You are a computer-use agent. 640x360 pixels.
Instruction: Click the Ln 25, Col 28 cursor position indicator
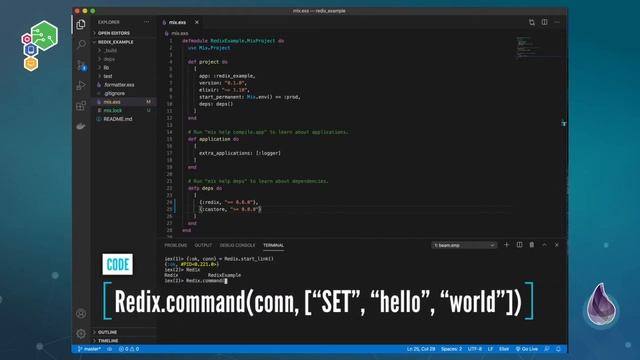[421, 349]
